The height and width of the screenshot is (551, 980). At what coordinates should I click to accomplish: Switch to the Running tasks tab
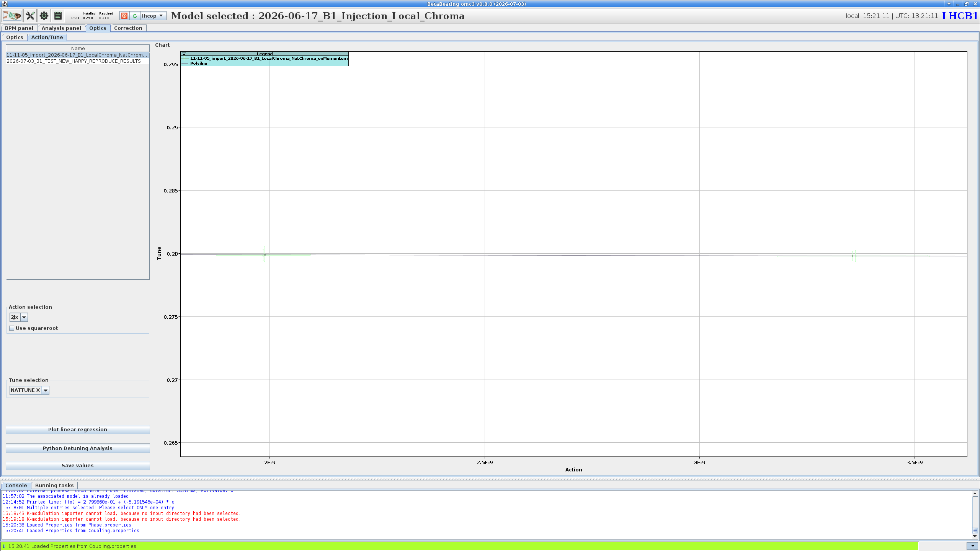point(54,485)
